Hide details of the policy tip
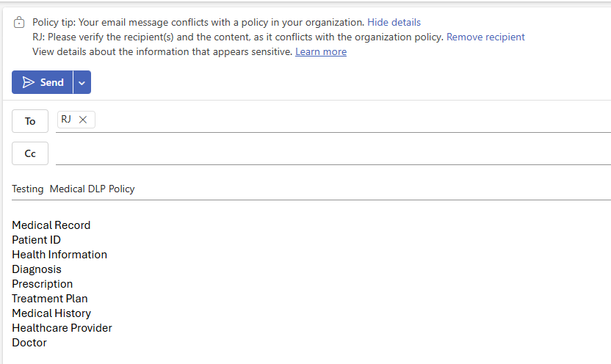 point(394,22)
